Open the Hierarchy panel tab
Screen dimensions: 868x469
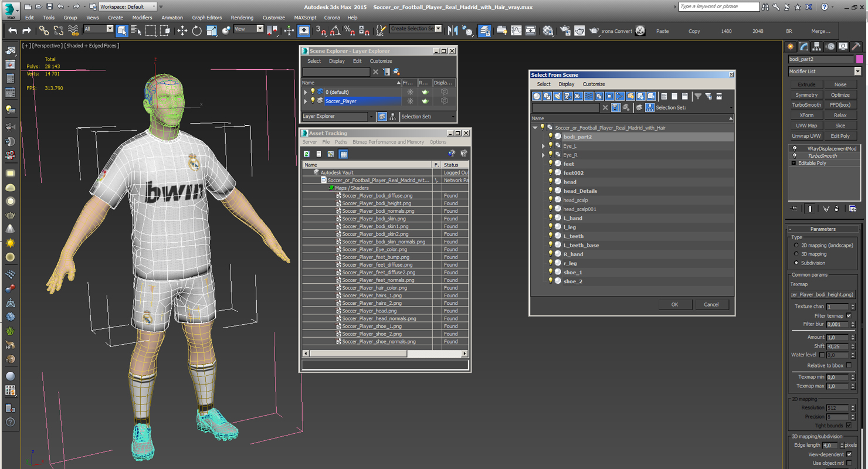(817, 46)
